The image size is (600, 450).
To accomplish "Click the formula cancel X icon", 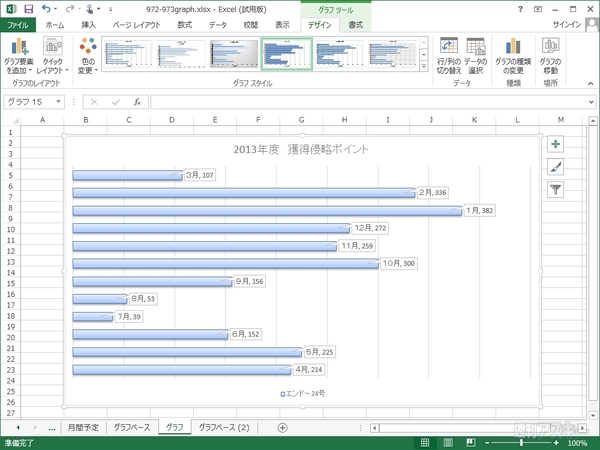I will coord(94,102).
